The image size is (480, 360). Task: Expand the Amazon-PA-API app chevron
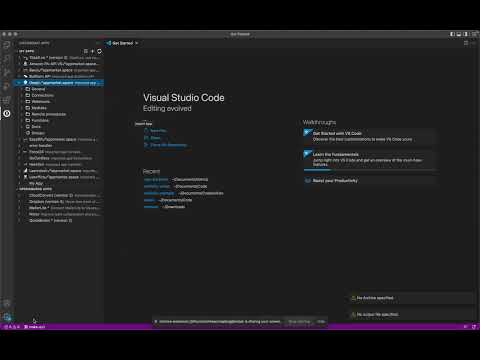point(19,64)
